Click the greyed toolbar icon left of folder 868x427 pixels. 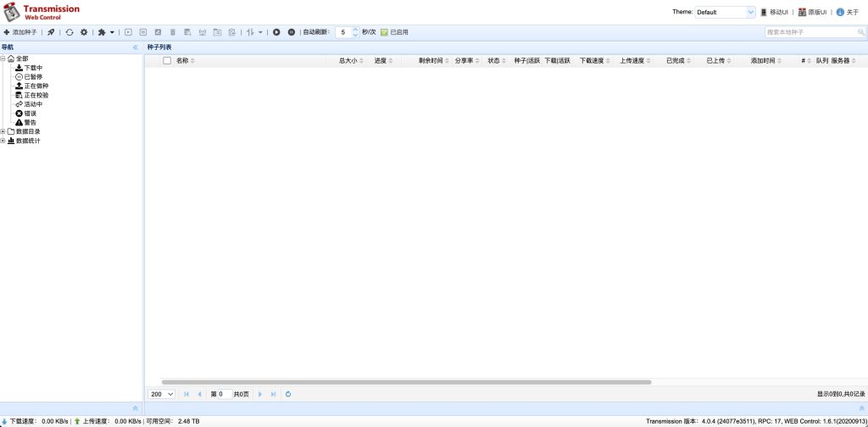tap(203, 33)
